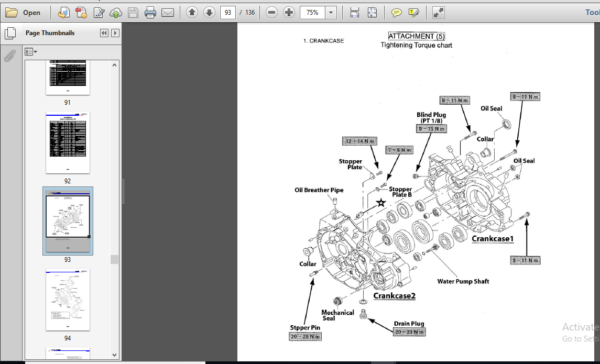Open the zoom percentage dropdown arrow
The image size is (600, 364).
click(331, 13)
